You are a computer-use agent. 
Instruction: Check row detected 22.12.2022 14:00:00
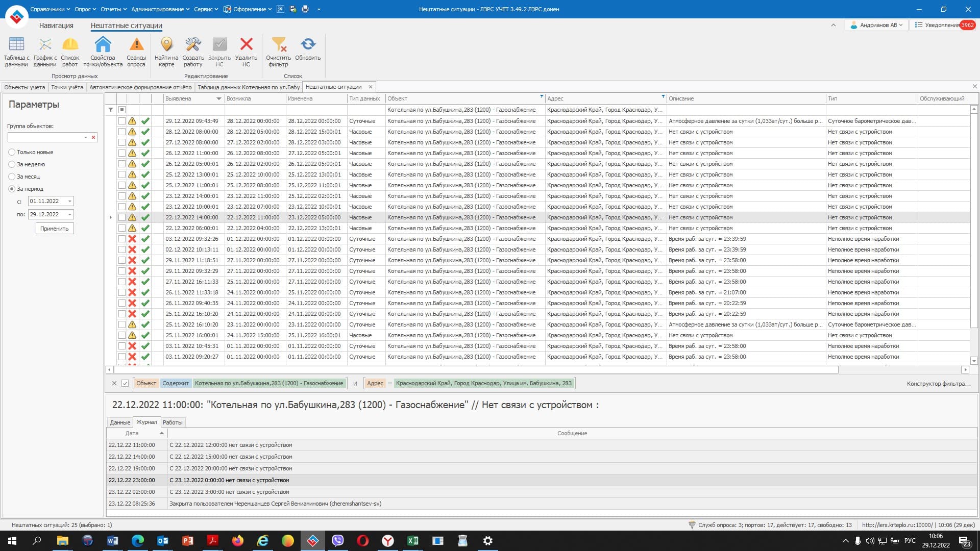(x=121, y=217)
